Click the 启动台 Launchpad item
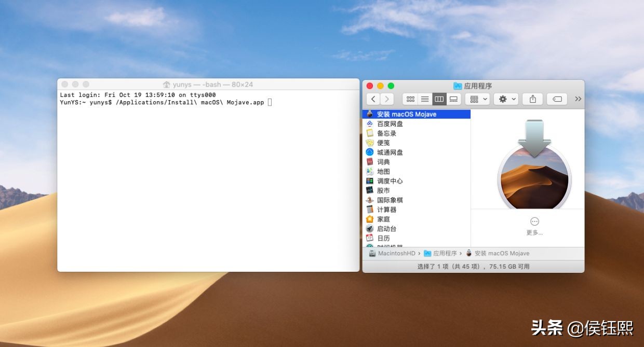The width and height of the screenshot is (644, 347). (x=387, y=228)
